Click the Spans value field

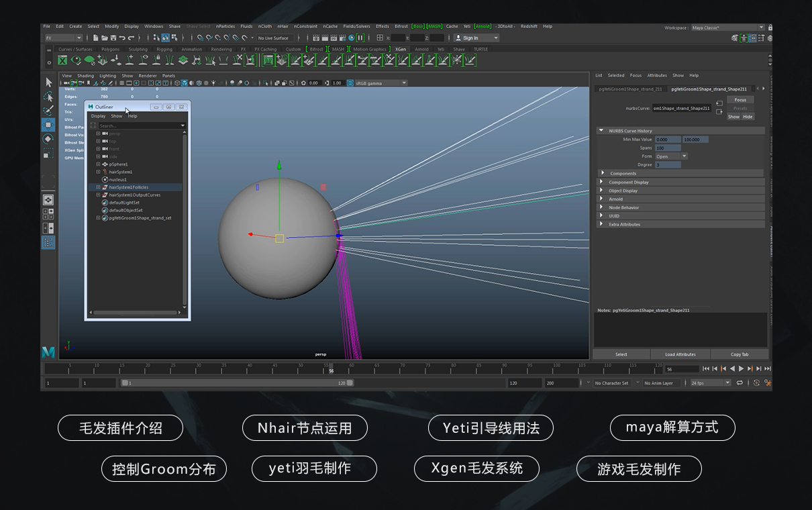[668, 148]
